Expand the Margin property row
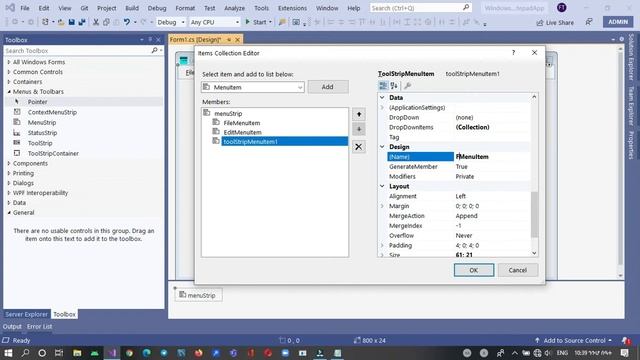This screenshot has height=360, width=640. (382, 206)
